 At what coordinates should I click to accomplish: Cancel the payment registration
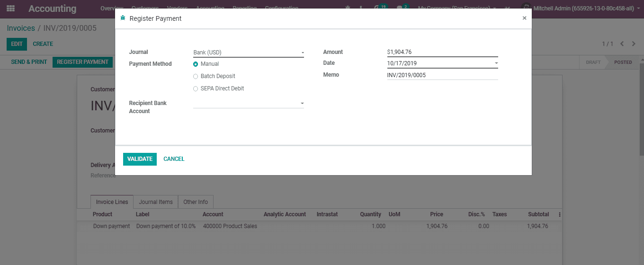174,159
